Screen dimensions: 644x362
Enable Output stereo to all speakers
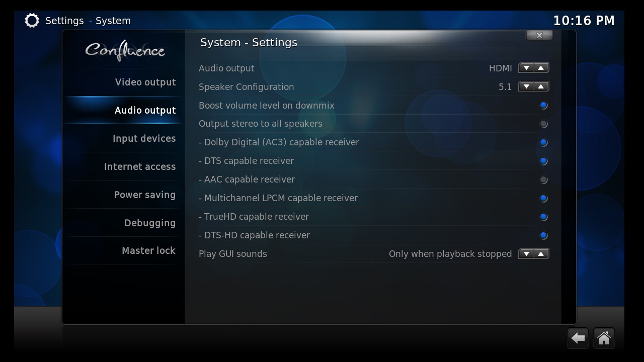(x=373, y=124)
